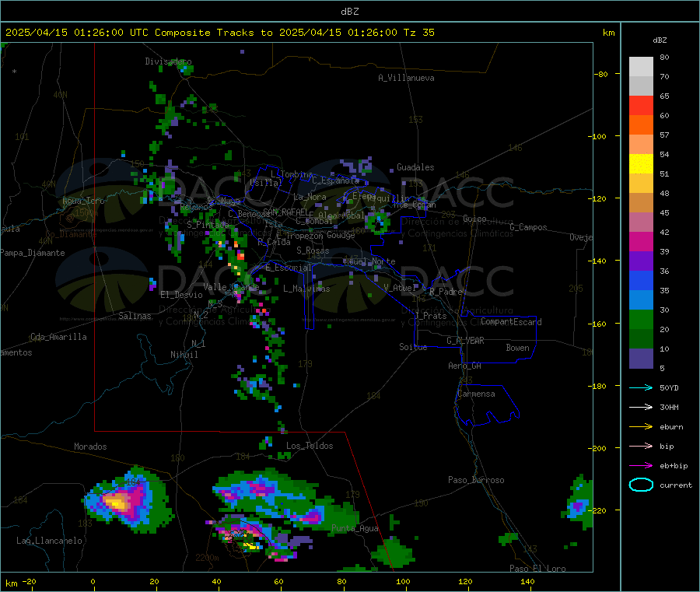Click the Lag.Llancanelo map label

pos(49,541)
